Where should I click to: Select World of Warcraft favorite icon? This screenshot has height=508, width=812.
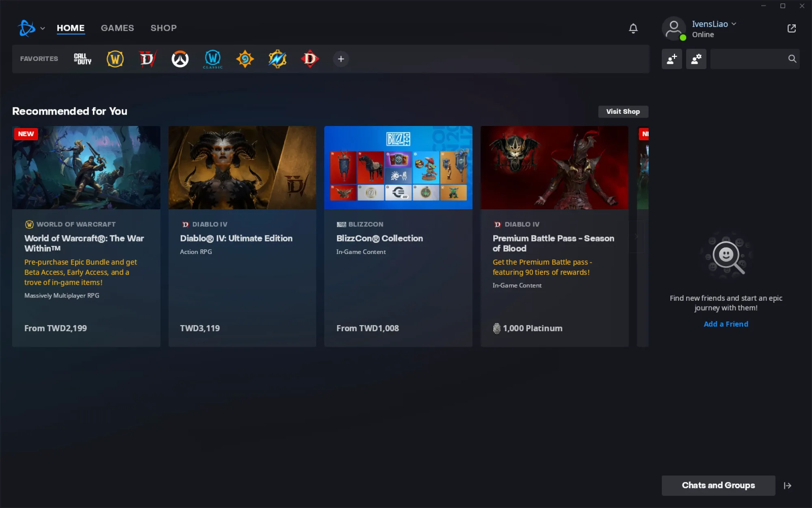click(115, 59)
